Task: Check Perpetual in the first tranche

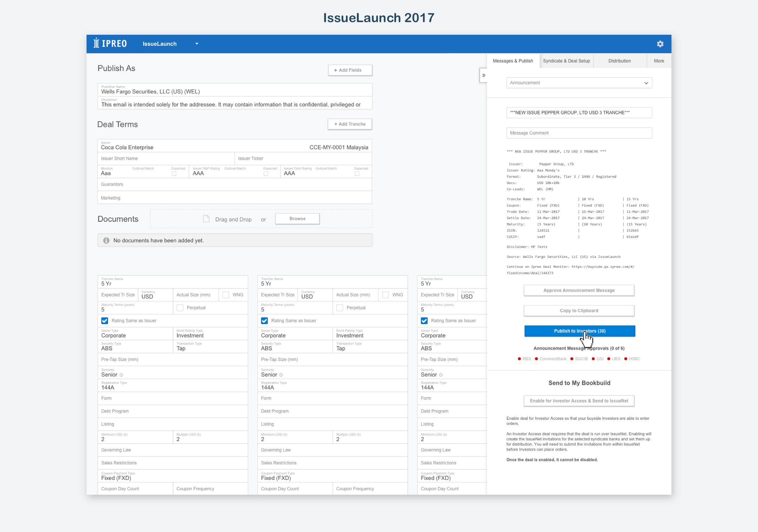Action: click(x=180, y=308)
